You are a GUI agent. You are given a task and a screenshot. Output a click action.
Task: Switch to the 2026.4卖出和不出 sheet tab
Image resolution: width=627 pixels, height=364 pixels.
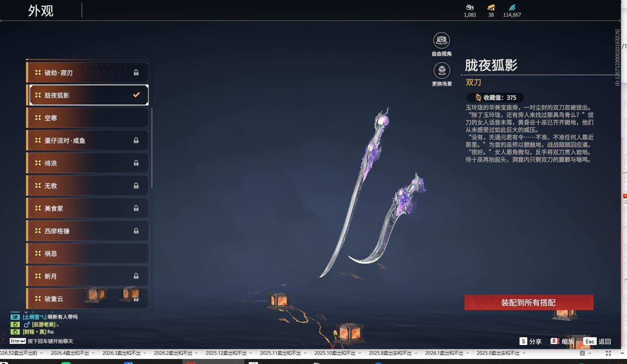click(70, 353)
